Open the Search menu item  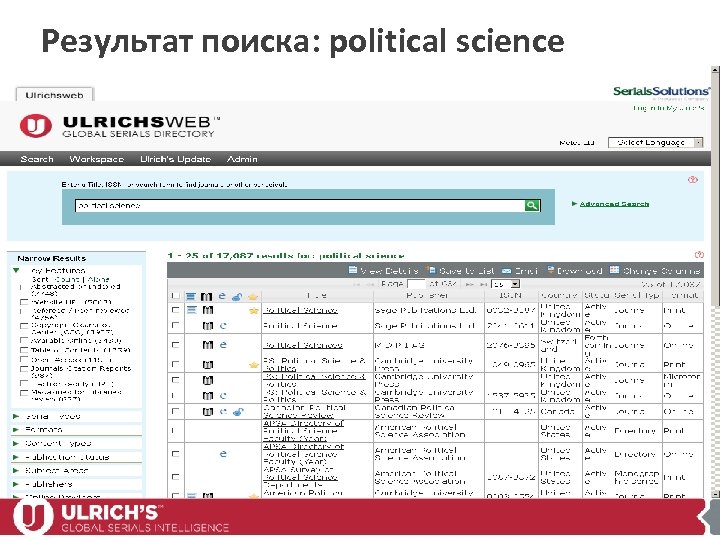pos(37,159)
